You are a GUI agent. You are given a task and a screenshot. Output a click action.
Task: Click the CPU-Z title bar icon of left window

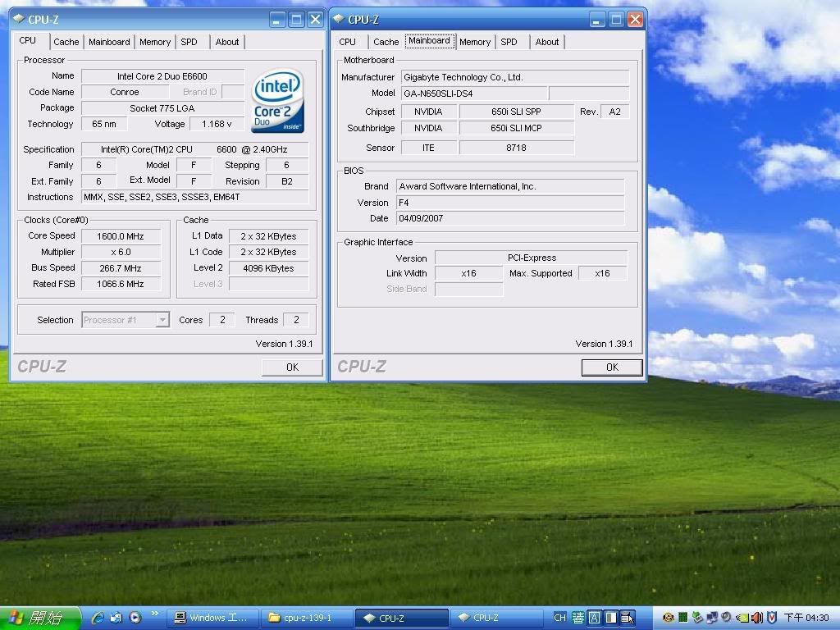tap(18, 19)
